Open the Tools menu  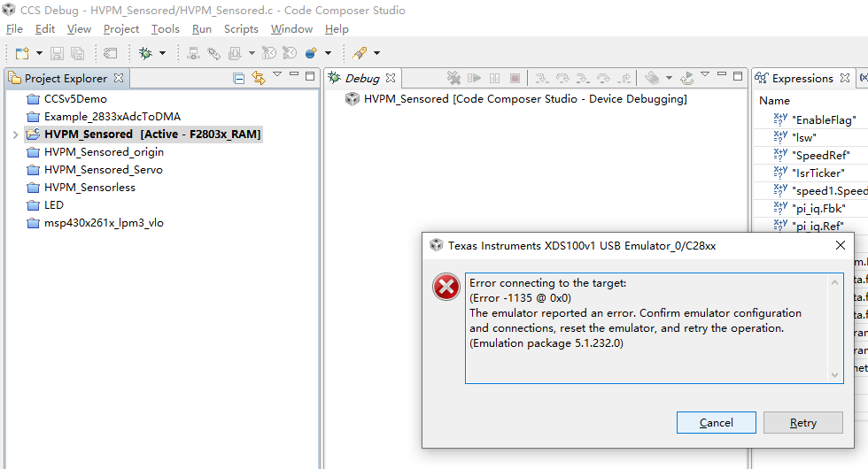click(166, 28)
